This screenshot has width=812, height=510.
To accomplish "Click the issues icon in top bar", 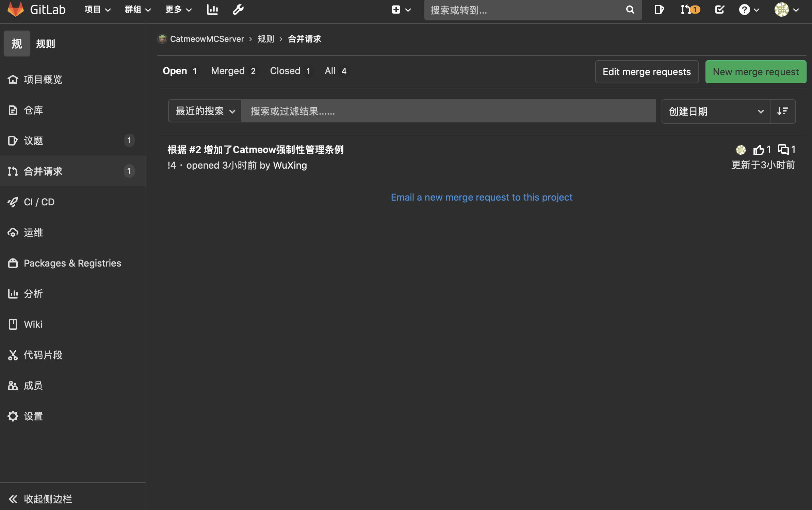I will click(x=659, y=10).
